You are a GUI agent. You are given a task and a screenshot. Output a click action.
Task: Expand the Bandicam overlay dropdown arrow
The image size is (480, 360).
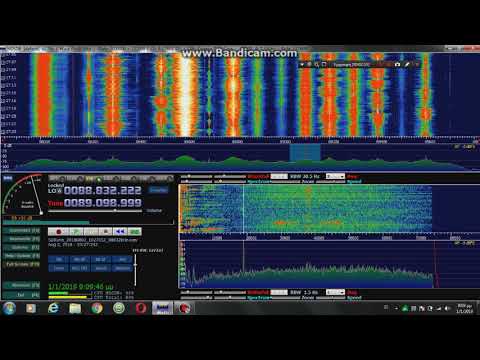[x=302, y=65]
